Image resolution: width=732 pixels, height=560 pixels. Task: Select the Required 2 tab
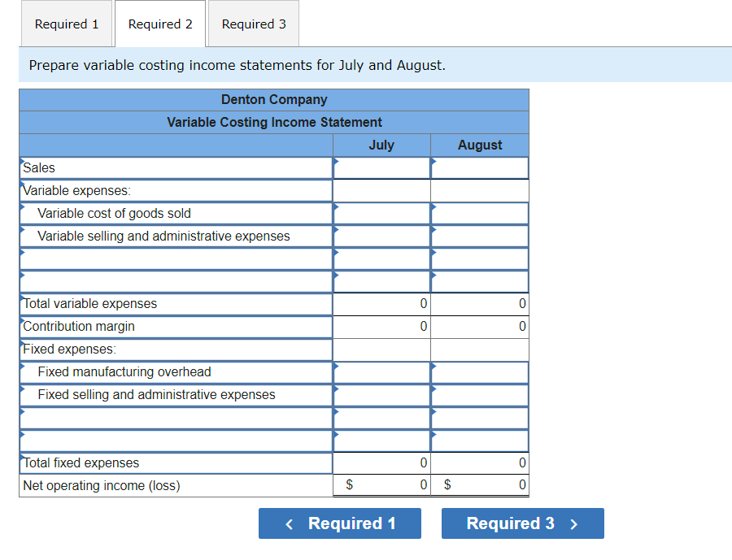[x=159, y=24]
